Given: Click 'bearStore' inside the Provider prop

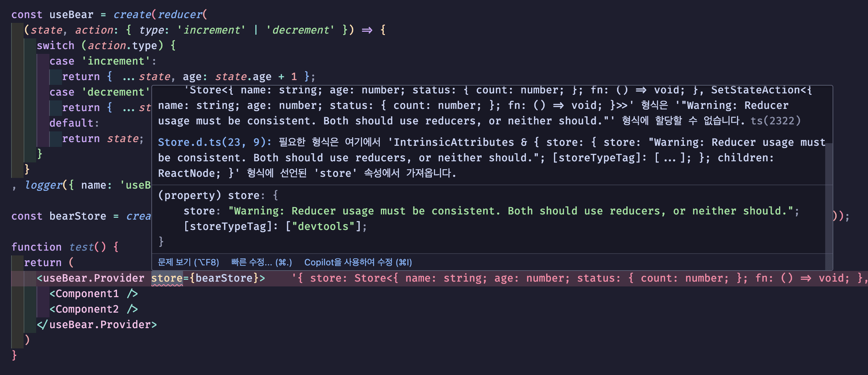Looking at the screenshot, I should [224, 278].
